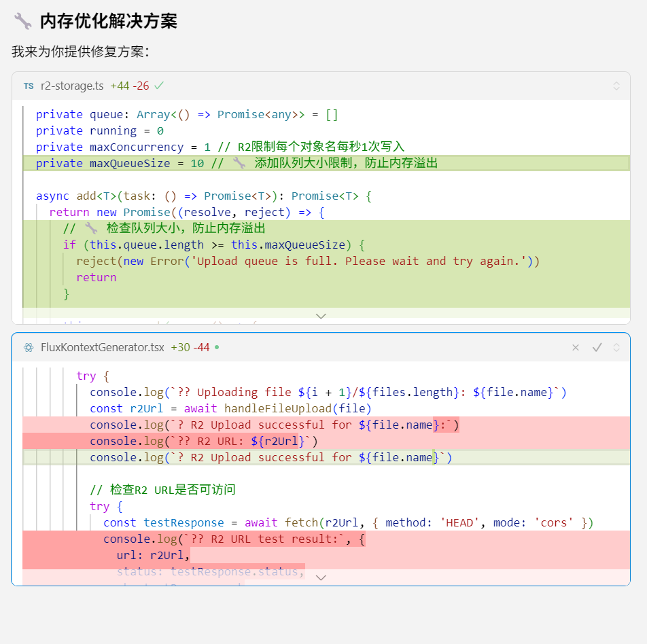Click the 'Uploading file' console.log line
Image resolution: width=647 pixels, height=644 pixels.
coord(327,392)
